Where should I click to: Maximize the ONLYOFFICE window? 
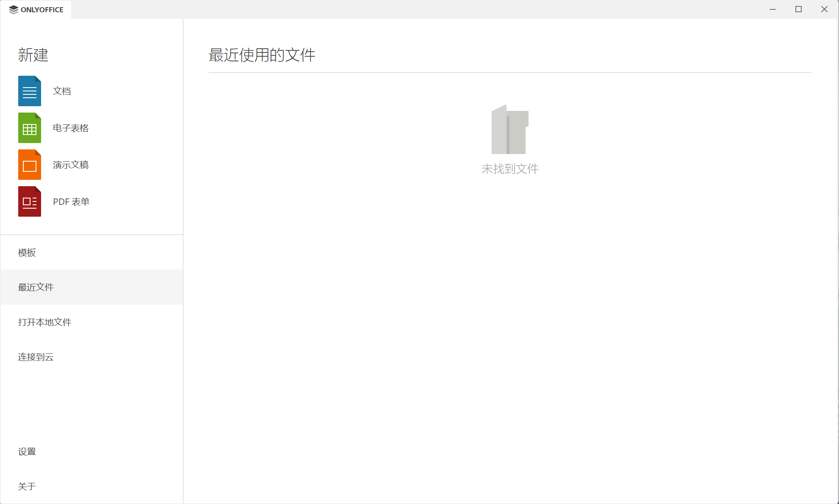point(798,9)
